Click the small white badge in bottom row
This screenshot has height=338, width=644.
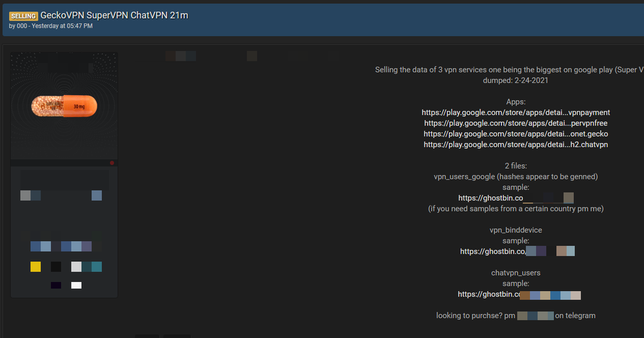[x=77, y=285]
